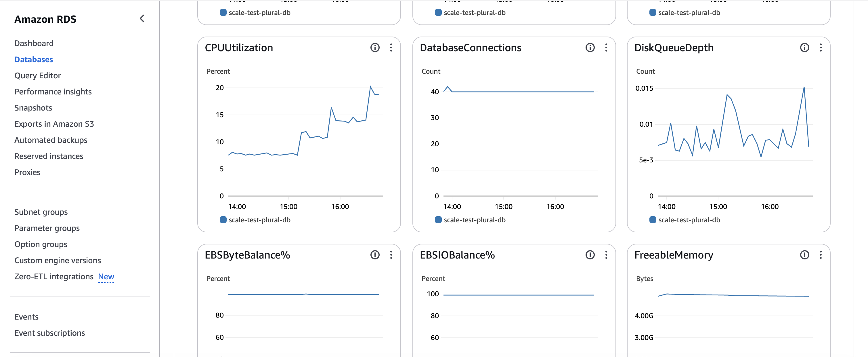This screenshot has height=357, width=868.
Task: Click scale-test-plural-db label under CPUUtilization
Action: pyautogui.click(x=259, y=220)
